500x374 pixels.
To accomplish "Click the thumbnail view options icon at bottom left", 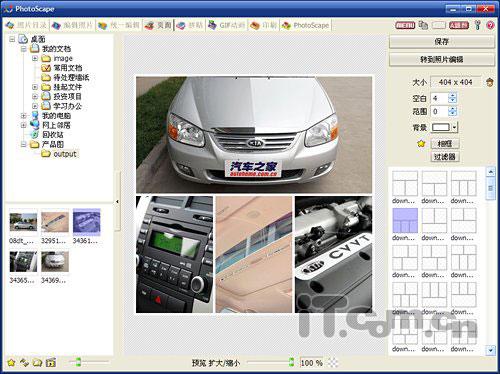I will (x=51, y=362).
